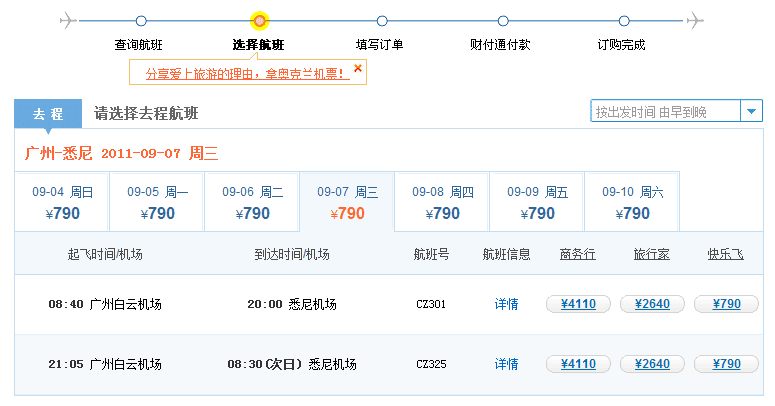The image size is (775, 406).
Task: Click the 查询航班 step circle
Action: (141, 21)
